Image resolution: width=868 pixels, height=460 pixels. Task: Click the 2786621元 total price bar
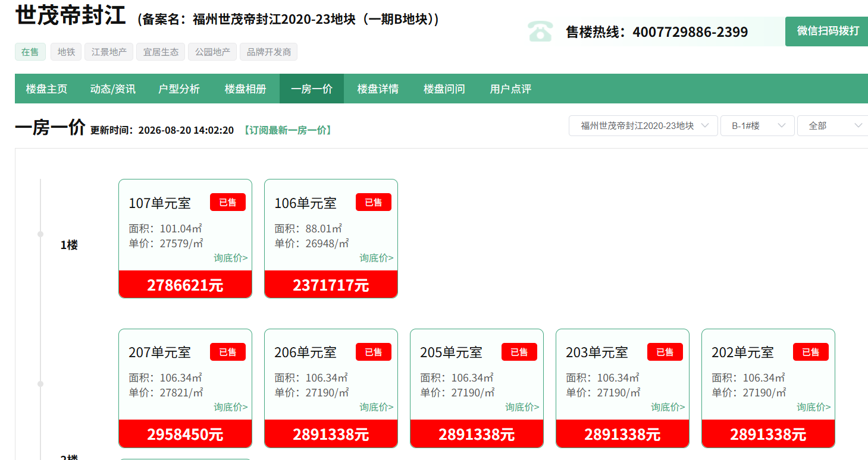pyautogui.click(x=186, y=285)
